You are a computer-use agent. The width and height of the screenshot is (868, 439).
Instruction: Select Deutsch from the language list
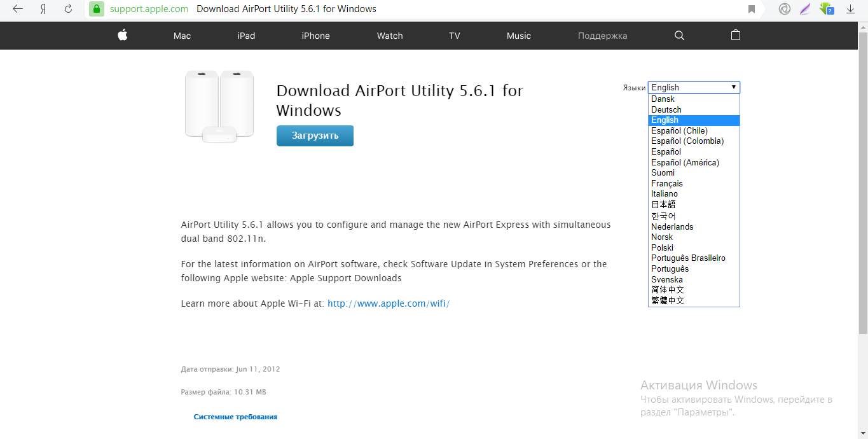666,109
